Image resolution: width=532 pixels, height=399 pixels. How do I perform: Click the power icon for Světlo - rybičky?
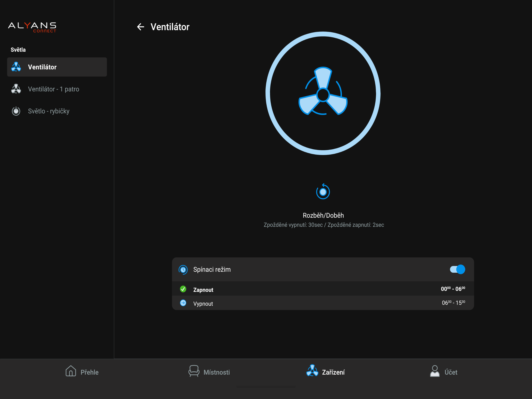coord(16,111)
